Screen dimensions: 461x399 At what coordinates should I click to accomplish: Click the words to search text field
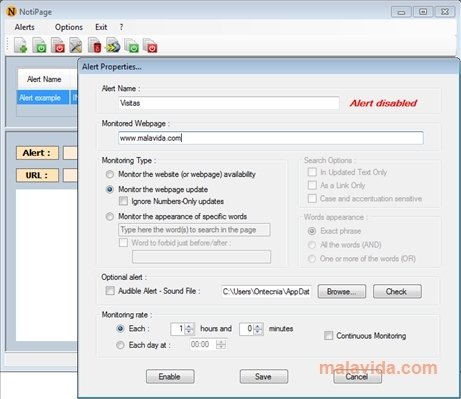click(194, 230)
